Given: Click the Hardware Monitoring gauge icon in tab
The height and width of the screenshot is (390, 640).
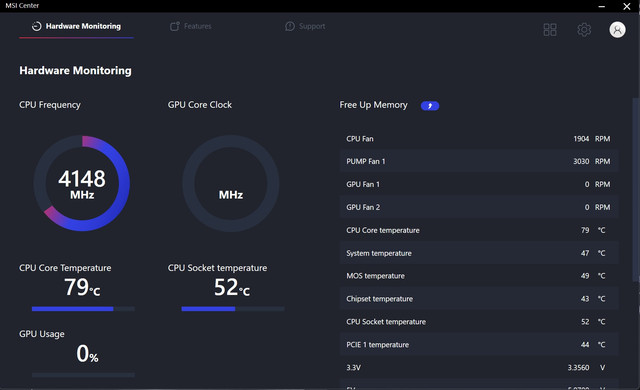Looking at the screenshot, I should point(37,26).
